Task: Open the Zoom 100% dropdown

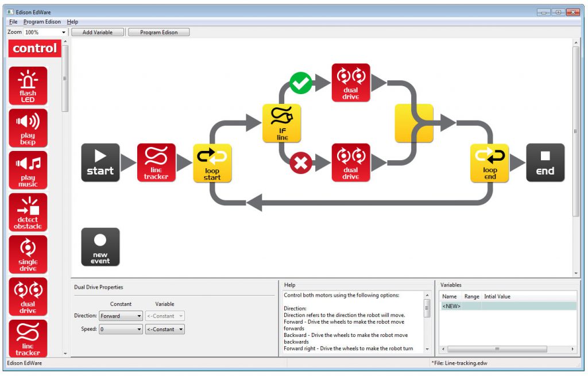Action: click(45, 32)
